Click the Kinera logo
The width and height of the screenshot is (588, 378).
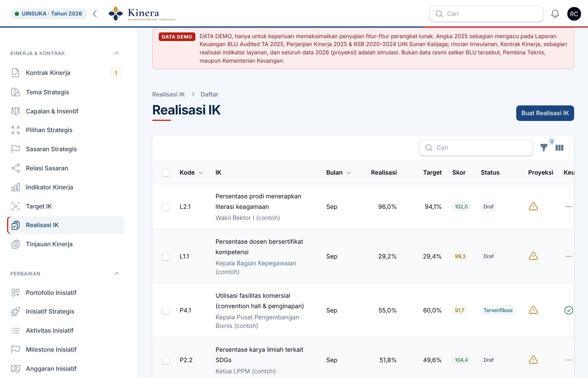(142, 14)
